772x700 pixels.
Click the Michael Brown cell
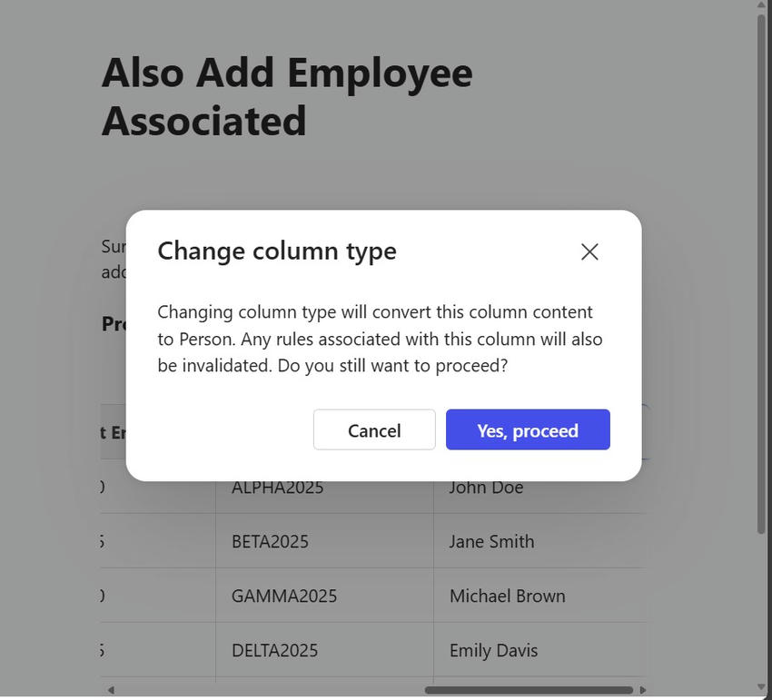(x=507, y=596)
